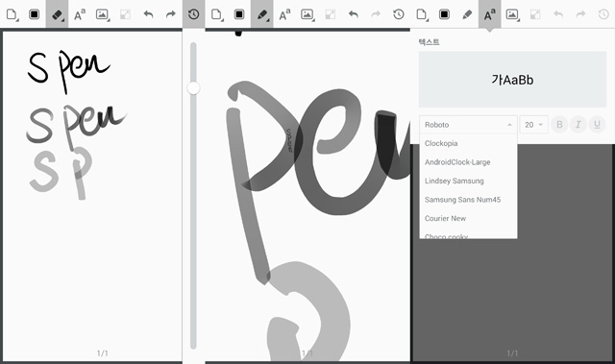Open the insert image icon in the middle panel
Viewport: 615px width, 364px height.
307,14
